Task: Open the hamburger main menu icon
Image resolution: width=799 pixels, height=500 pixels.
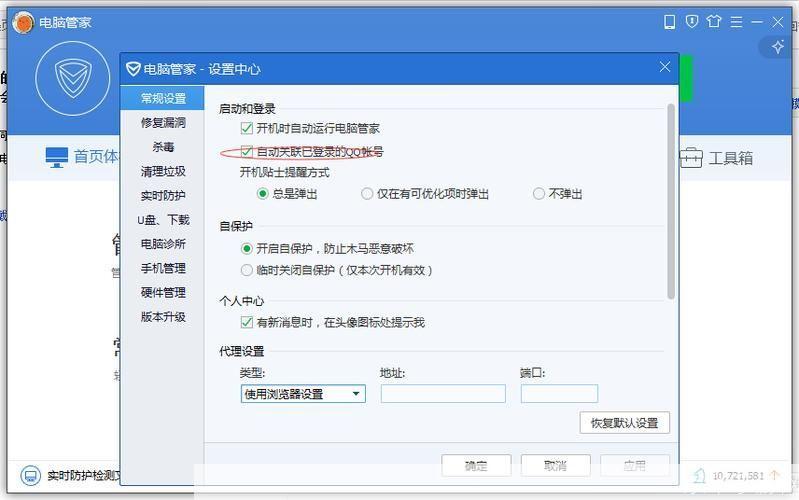Action: click(736, 21)
